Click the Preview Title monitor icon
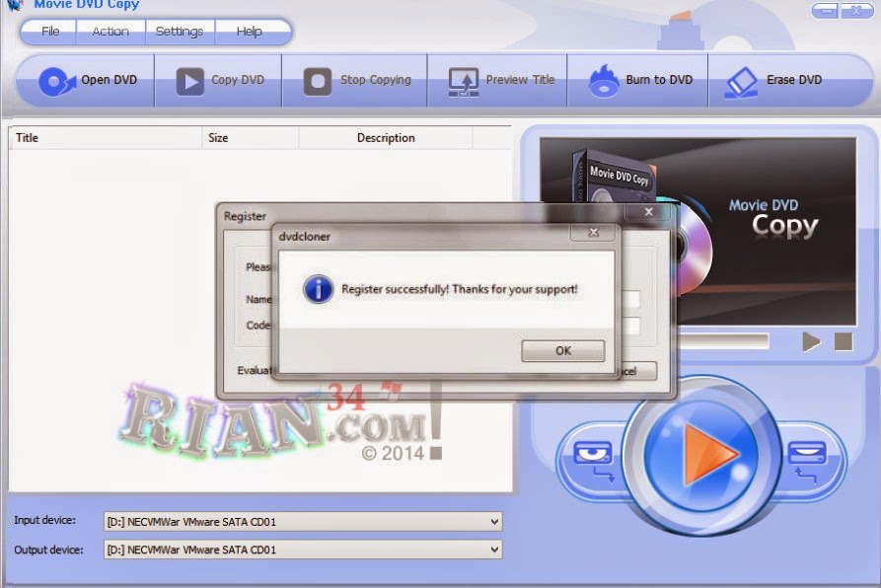Screen dimensions: 881x588 pos(464,82)
